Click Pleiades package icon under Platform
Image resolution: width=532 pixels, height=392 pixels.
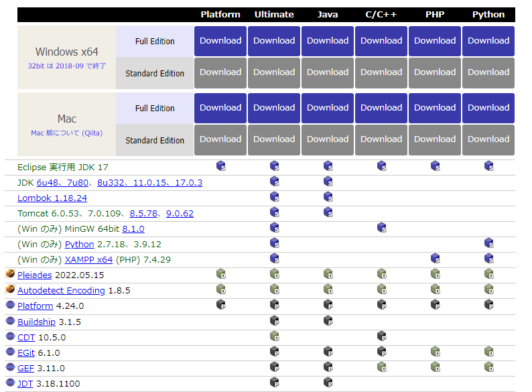221,273
